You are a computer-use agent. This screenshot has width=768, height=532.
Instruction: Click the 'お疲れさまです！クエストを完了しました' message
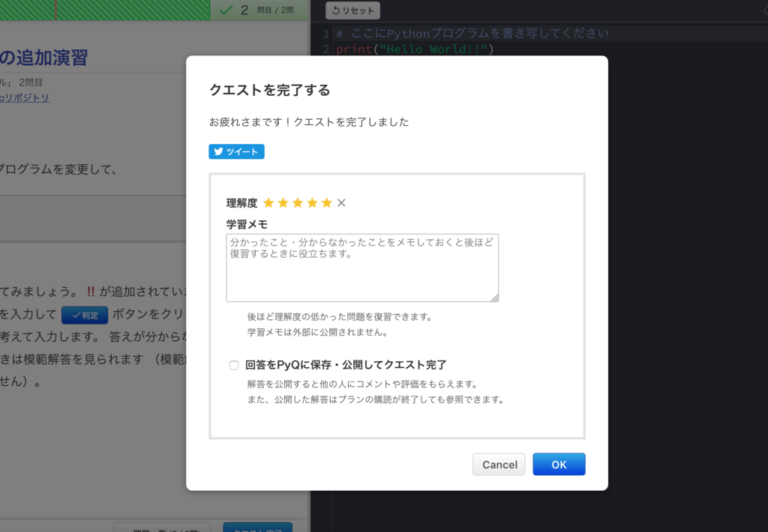click(309, 122)
